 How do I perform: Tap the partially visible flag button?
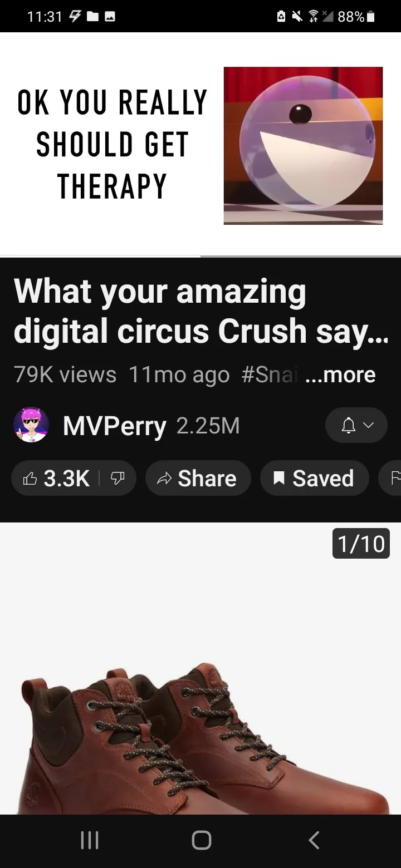point(390,479)
